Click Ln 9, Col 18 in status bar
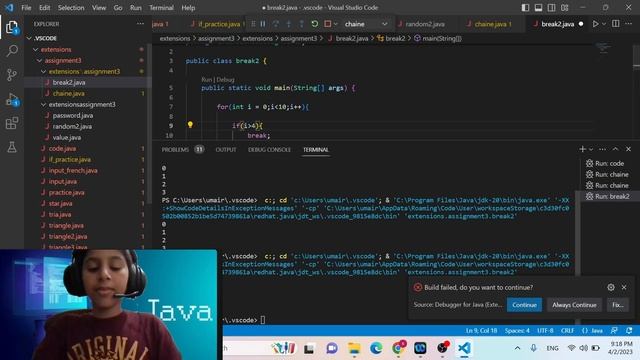 (481, 331)
